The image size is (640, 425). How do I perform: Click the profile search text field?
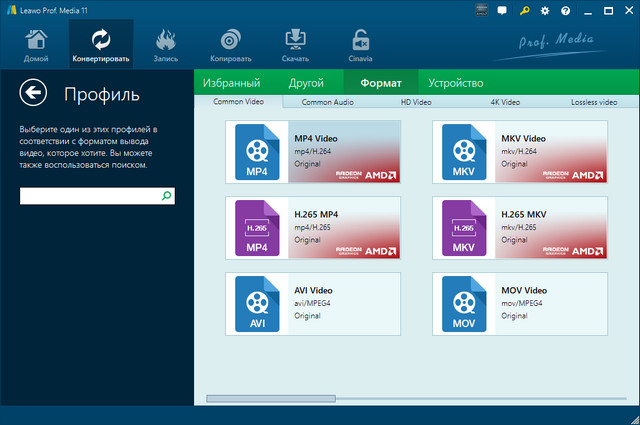90,197
